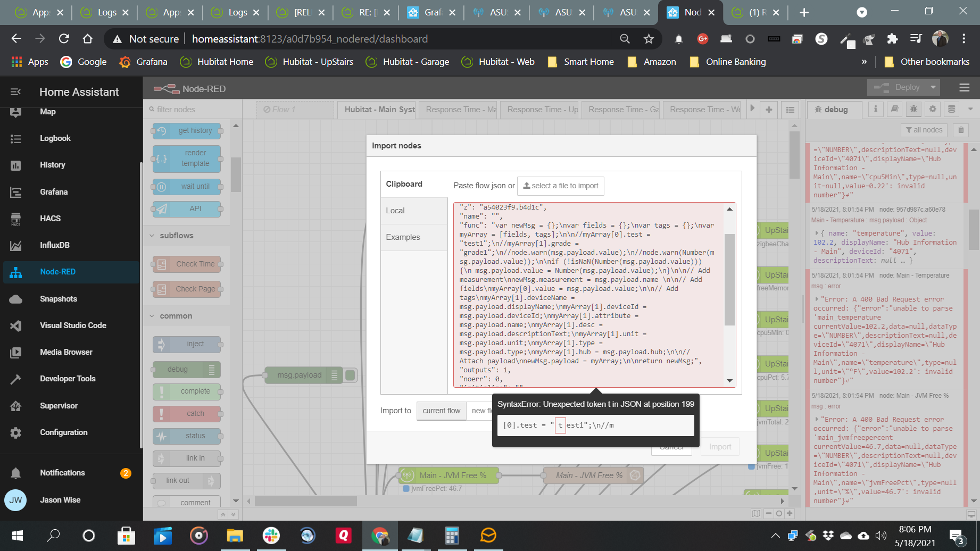Image resolution: width=980 pixels, height=551 pixels.
Task: Select 'current flow' import target
Action: click(x=441, y=411)
